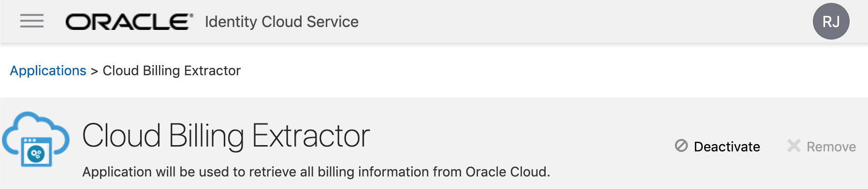Click the cloud-shaped application icon

[36, 139]
